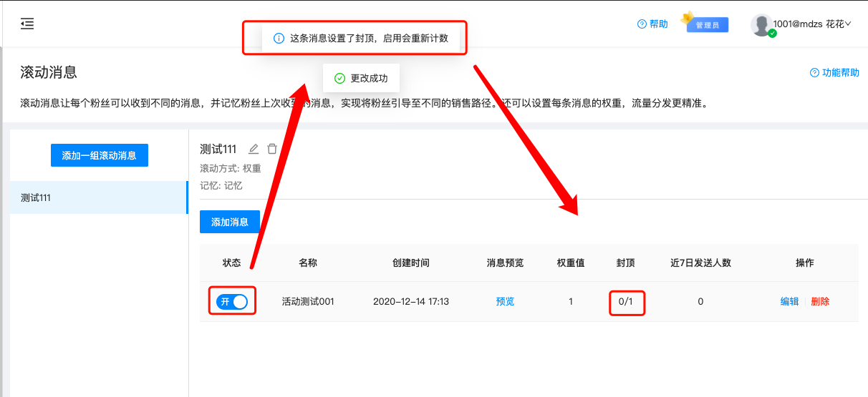The width and height of the screenshot is (868, 397).
Task: Click 编辑 for 活动测试001
Action: pos(789,302)
